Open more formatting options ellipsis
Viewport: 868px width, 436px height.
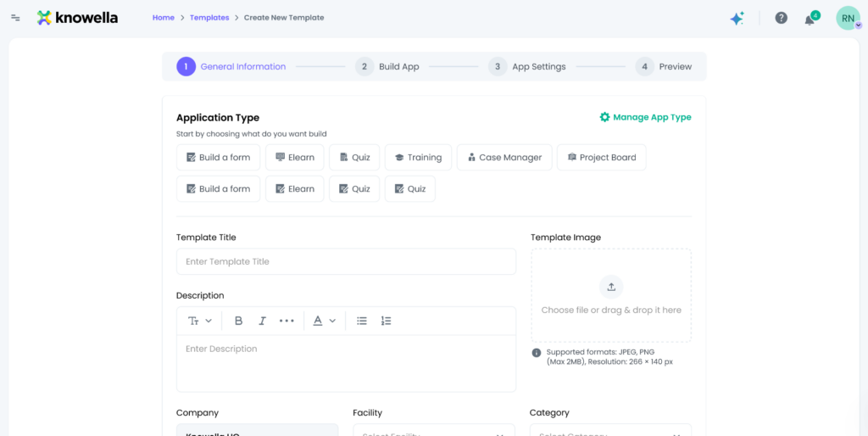[287, 321]
